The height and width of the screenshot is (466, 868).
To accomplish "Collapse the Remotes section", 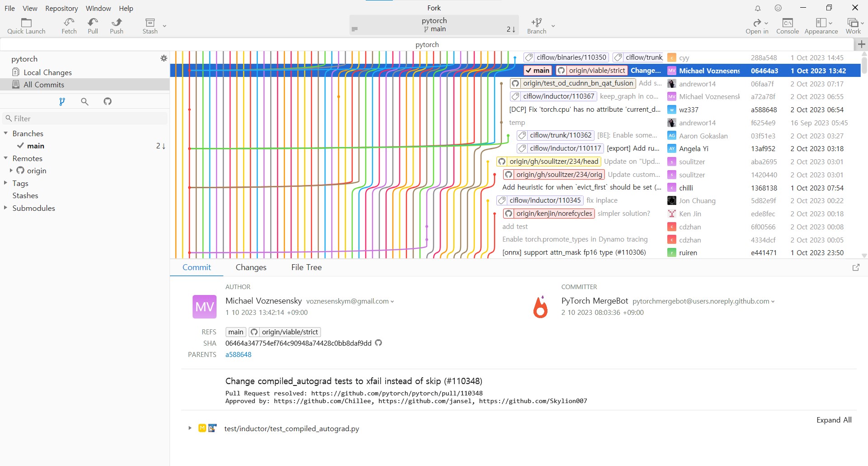I will pyautogui.click(x=6, y=158).
